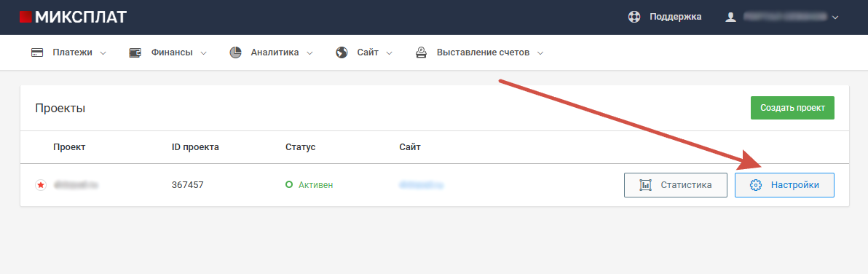
Task: Expand the Аналитика chevron
Action: click(x=309, y=54)
